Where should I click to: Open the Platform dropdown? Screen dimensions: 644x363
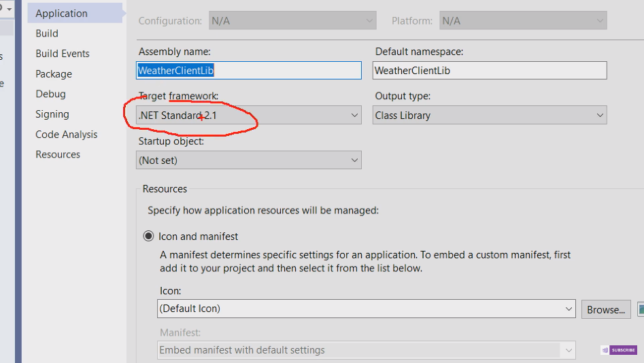[x=522, y=21]
